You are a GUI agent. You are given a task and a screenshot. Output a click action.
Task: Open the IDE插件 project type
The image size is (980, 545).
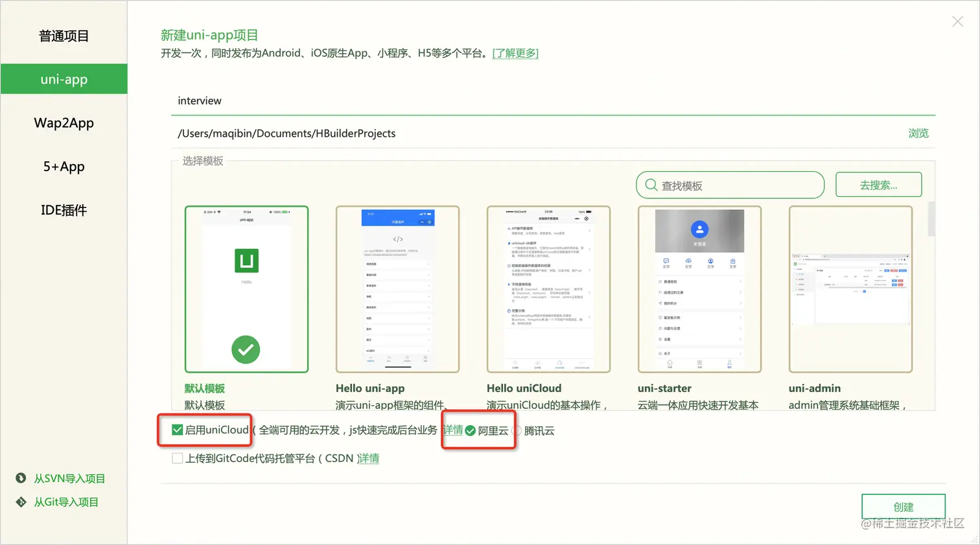[x=64, y=210]
